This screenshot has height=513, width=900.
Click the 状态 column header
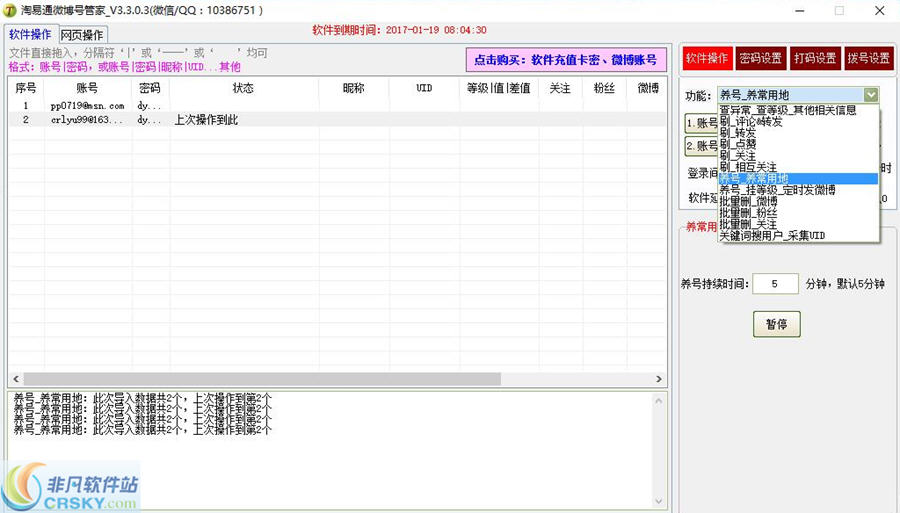243,88
